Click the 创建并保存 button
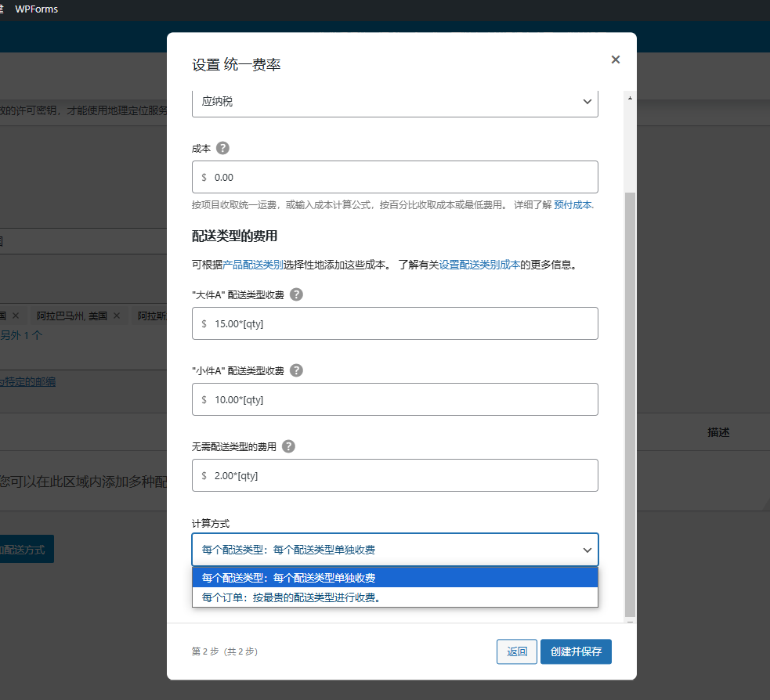 [x=576, y=651]
